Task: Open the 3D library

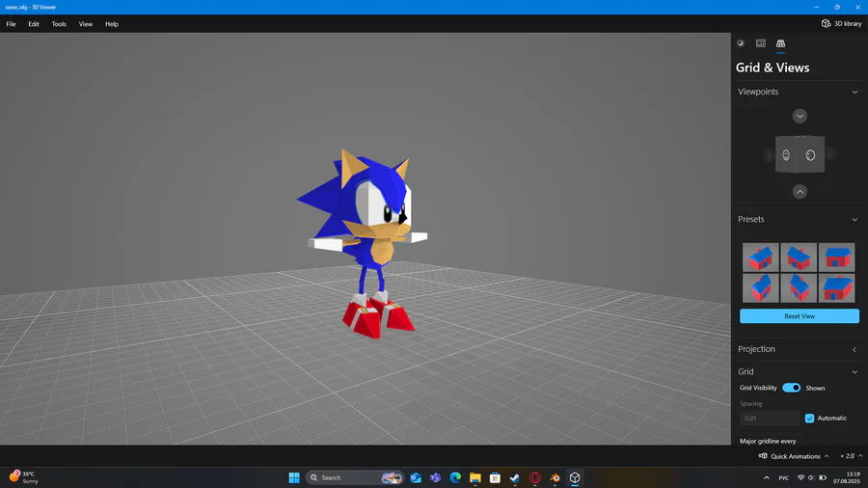Action: coord(841,23)
